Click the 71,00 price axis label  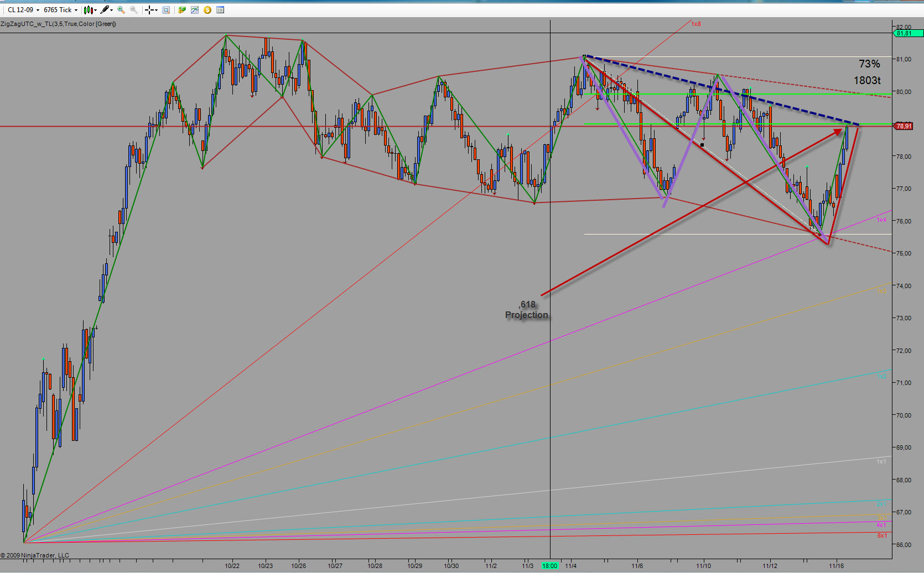point(904,383)
